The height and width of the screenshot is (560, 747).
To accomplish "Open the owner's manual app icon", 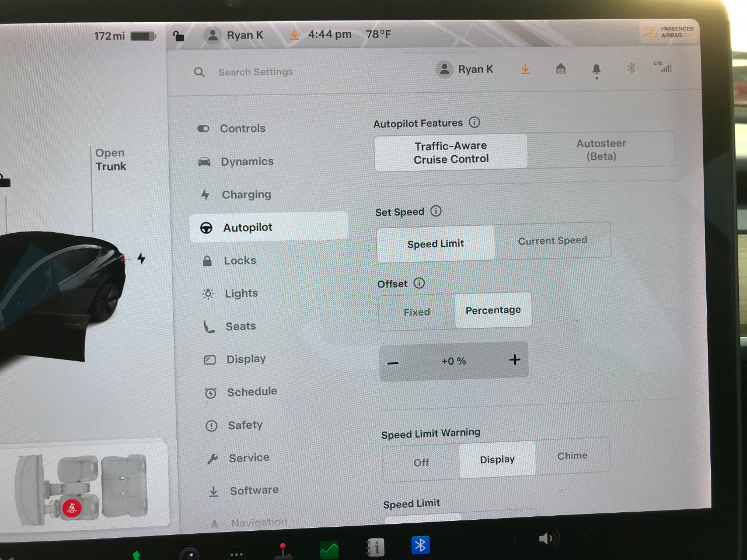I will [375, 547].
